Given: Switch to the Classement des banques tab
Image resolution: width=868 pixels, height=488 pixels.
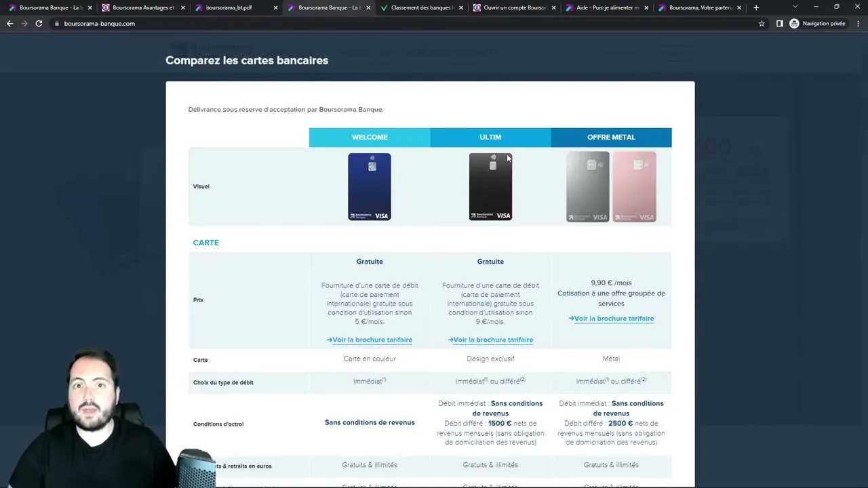Looking at the screenshot, I should pyautogui.click(x=420, y=7).
